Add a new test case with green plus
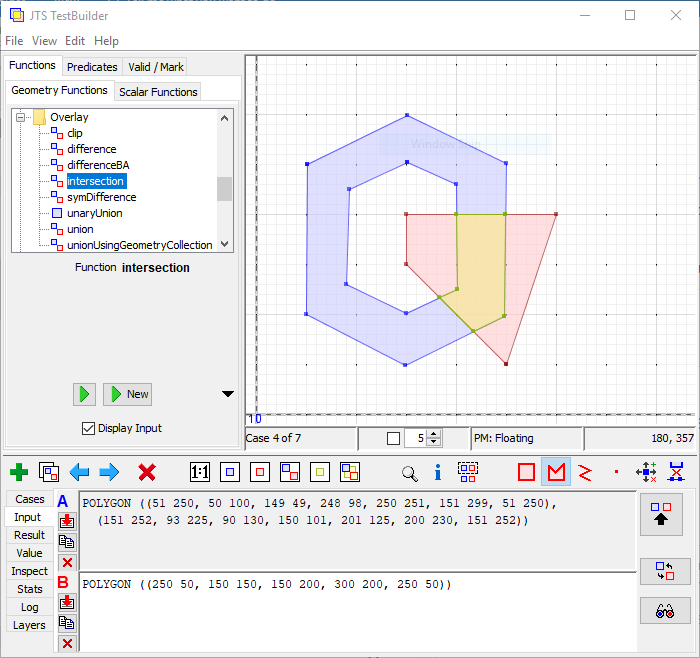700x658 pixels. pyautogui.click(x=19, y=472)
